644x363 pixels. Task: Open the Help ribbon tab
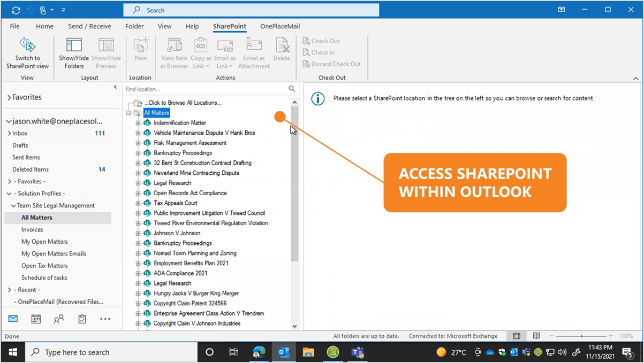coord(192,26)
